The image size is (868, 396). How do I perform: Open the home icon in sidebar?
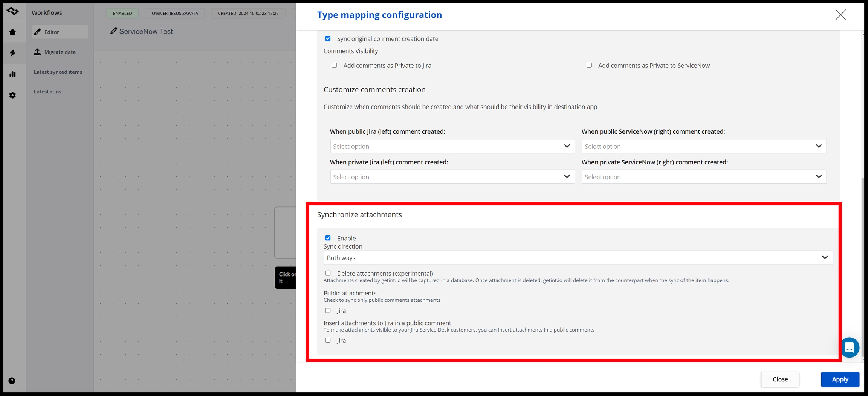(13, 32)
